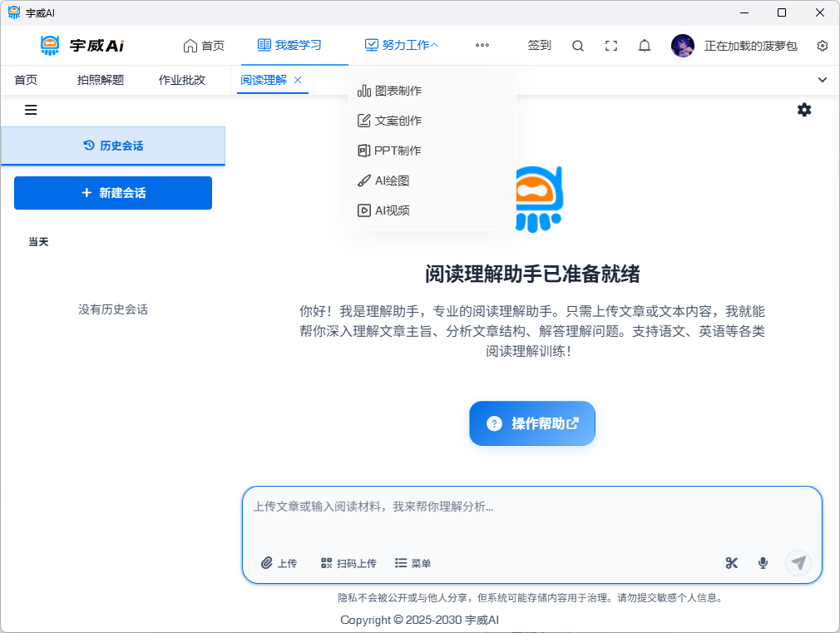Click the paper plane send button
Screen dimensions: 840x633
click(x=798, y=563)
